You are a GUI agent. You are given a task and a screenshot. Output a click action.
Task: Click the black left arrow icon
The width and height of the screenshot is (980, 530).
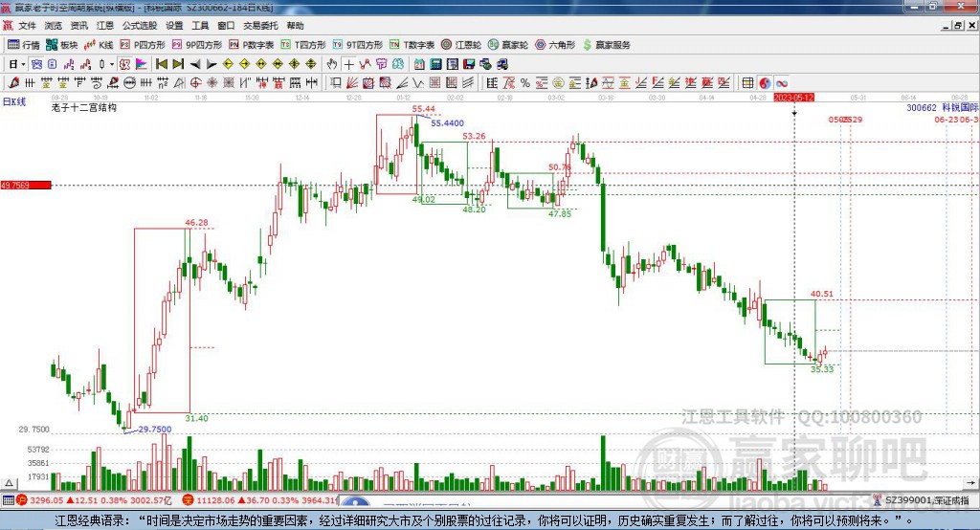pyautogui.click(x=195, y=64)
